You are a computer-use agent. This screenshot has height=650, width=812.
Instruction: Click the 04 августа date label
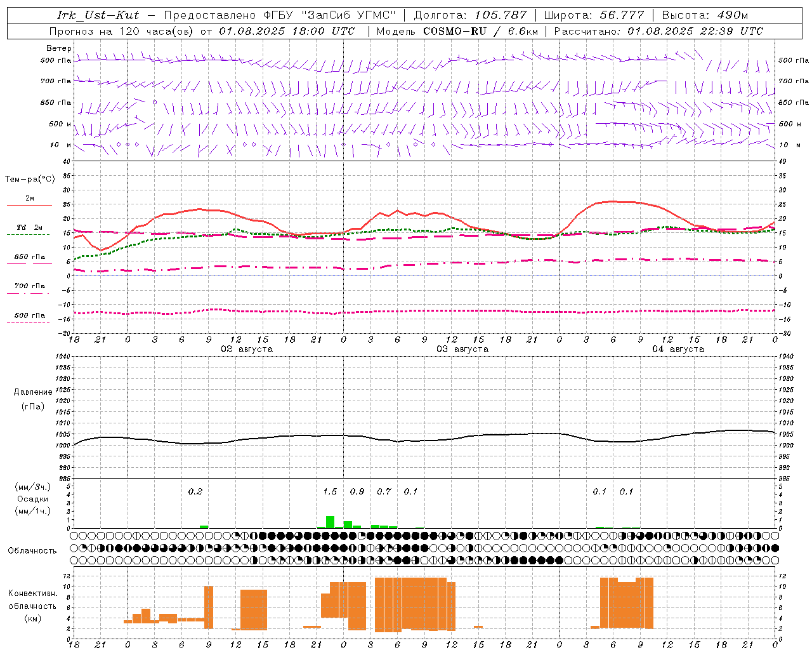click(x=678, y=349)
